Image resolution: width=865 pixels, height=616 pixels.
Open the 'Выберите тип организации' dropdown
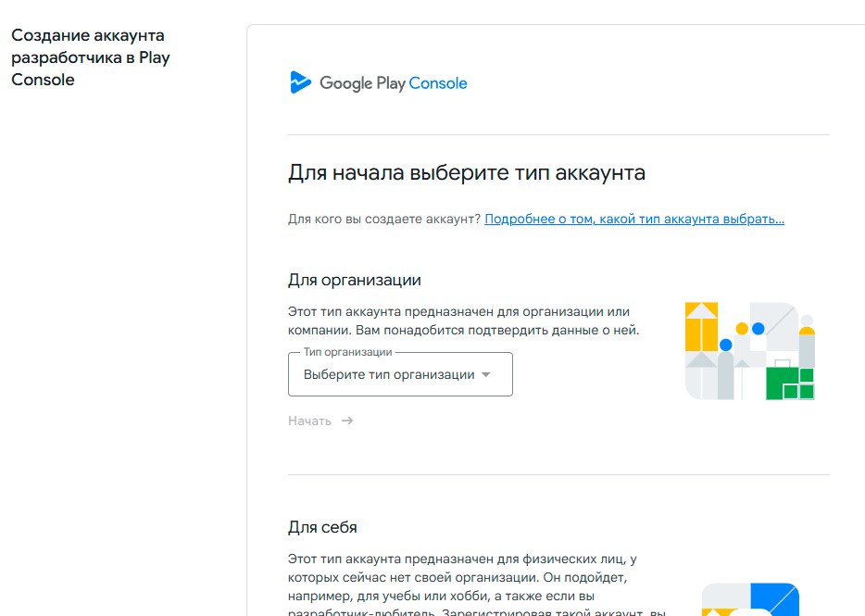click(400, 374)
